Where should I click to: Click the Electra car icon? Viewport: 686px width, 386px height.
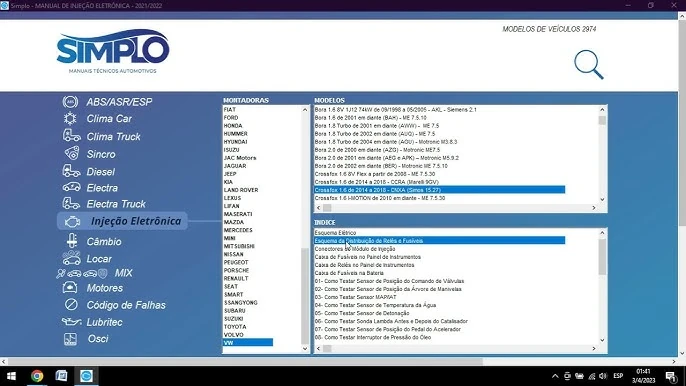coord(71,187)
